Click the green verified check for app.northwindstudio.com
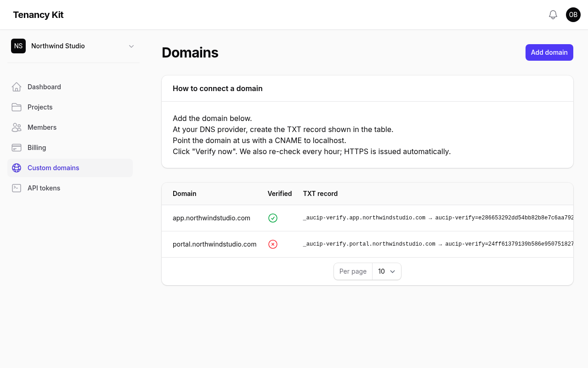This screenshot has width=588, height=368. click(273, 218)
